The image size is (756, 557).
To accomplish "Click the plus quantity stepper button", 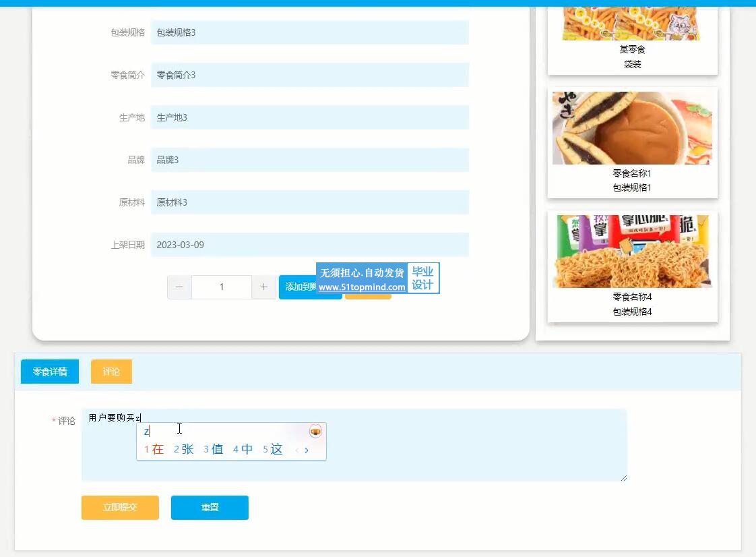I will pos(263,287).
